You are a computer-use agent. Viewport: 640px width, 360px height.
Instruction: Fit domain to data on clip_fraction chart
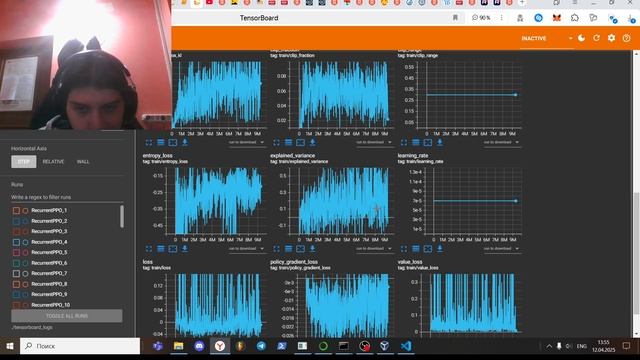pos(300,142)
